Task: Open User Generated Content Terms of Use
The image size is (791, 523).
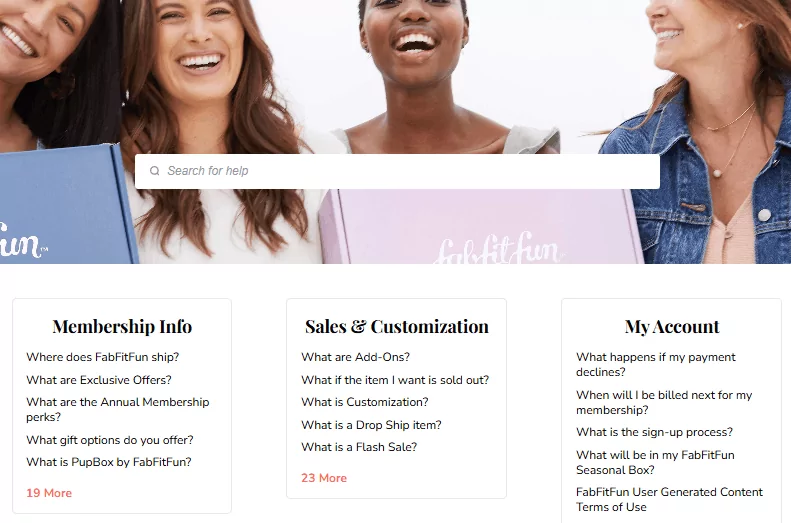Action: (x=669, y=499)
